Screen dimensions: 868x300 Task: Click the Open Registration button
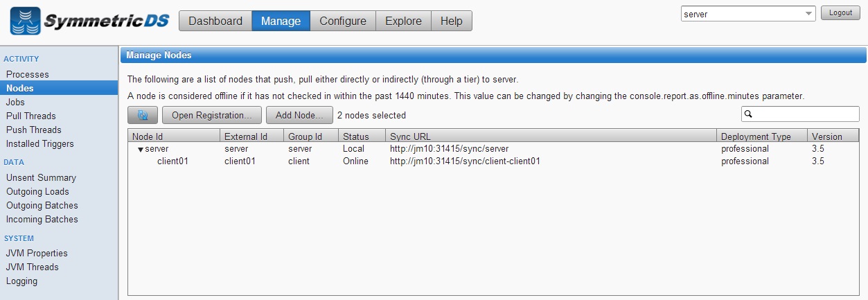(212, 115)
